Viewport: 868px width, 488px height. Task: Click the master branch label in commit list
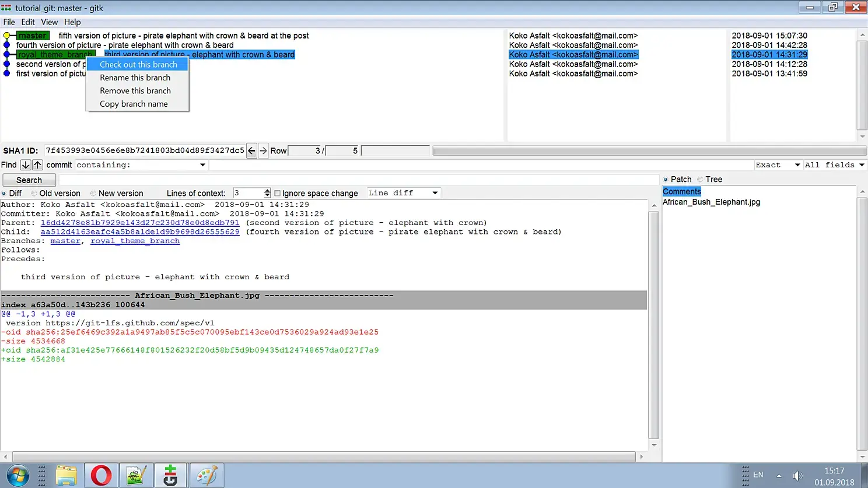(x=33, y=36)
